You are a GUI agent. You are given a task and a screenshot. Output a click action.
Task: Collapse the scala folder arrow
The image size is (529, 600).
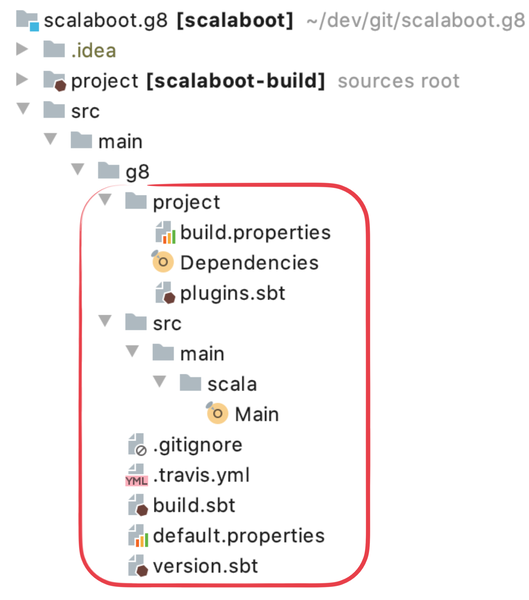pyautogui.click(x=160, y=381)
